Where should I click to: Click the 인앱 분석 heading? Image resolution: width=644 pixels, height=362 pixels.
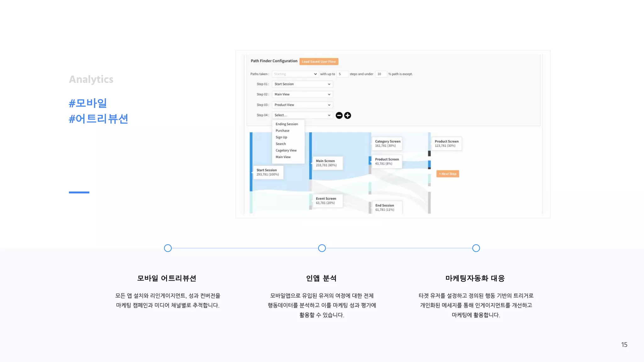pos(321,278)
